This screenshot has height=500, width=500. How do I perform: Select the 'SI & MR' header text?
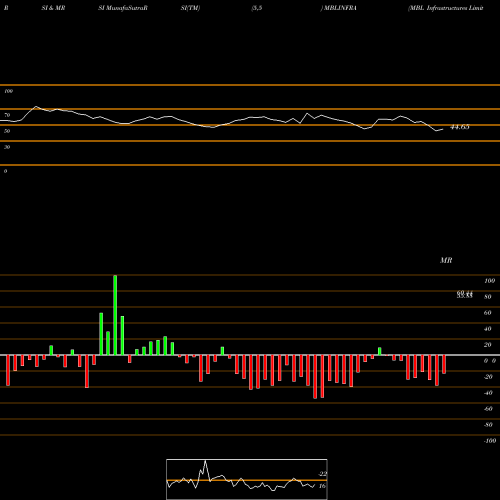(x=53, y=8)
